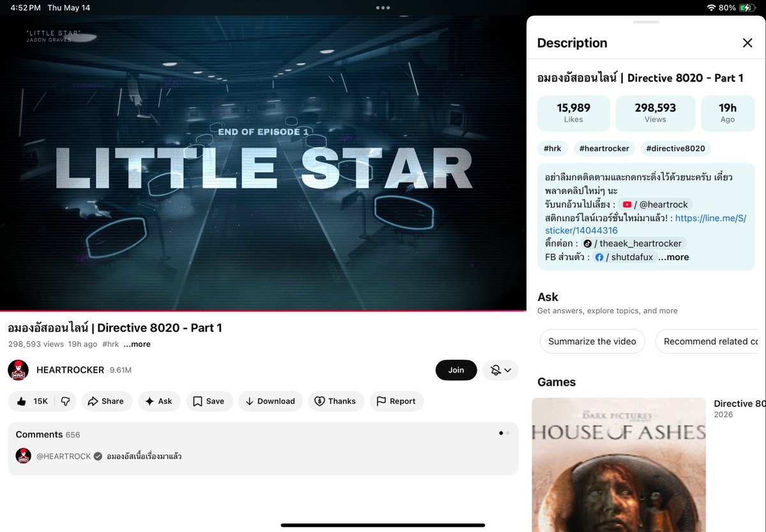The height and width of the screenshot is (532, 766).
Task: Dislike the video with thumbs down
Action: point(65,401)
